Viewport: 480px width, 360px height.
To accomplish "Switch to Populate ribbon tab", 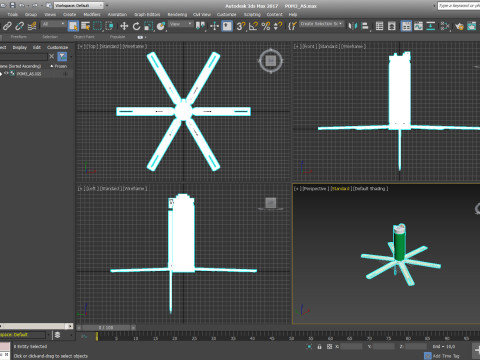I will pyautogui.click(x=117, y=37).
